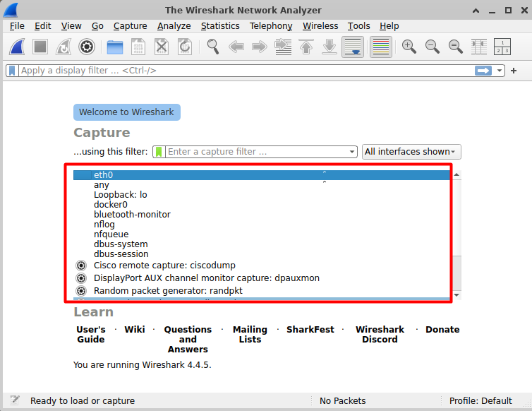Open the Statistics menu
The height and width of the screenshot is (411, 532).
[x=220, y=26]
